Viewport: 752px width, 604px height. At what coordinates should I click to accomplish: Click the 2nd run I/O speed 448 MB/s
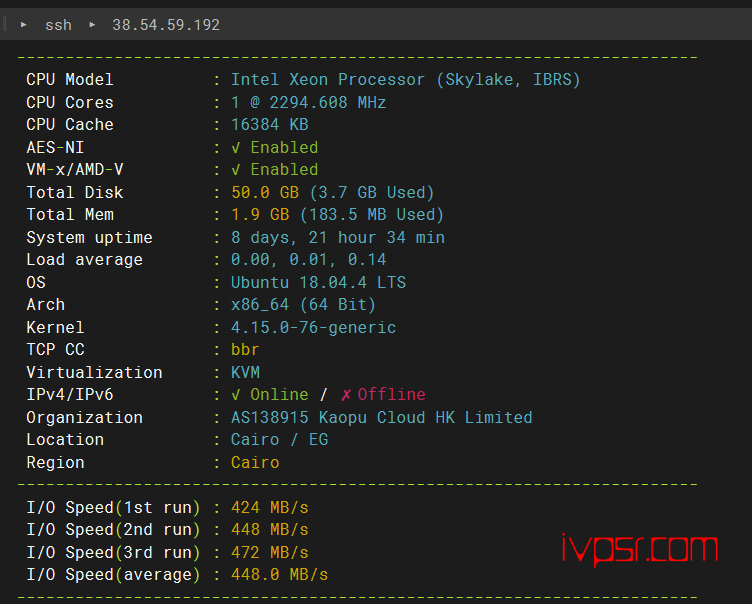[x=270, y=530]
